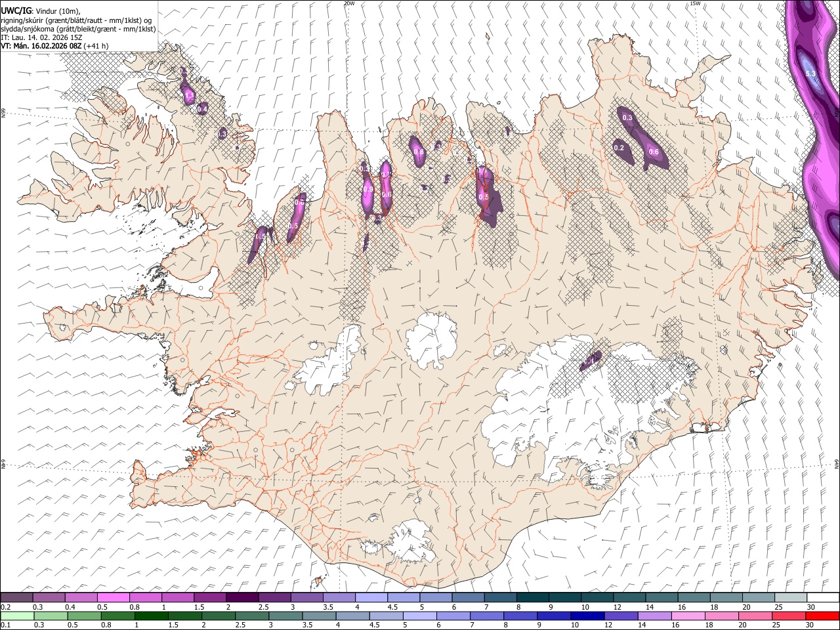Click the 0.8 precipitation value on the north coast
This screenshot has width=840, height=630.
[x=419, y=152]
